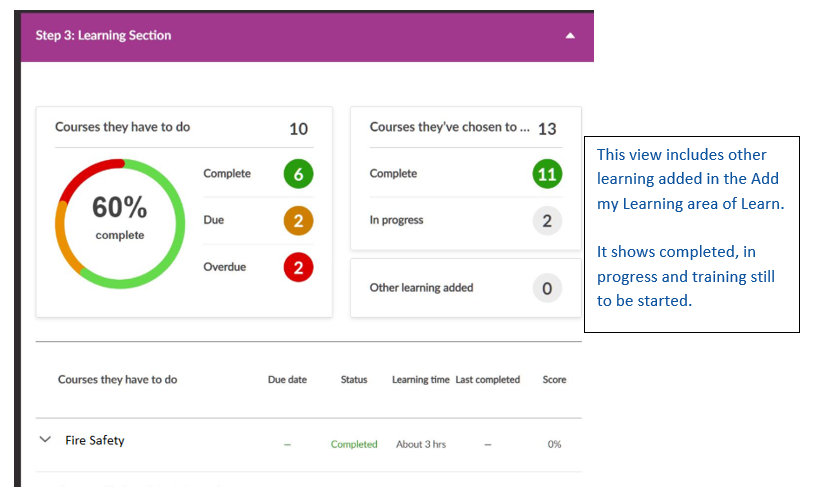Click the red Overdue badge showing 2

click(x=297, y=267)
